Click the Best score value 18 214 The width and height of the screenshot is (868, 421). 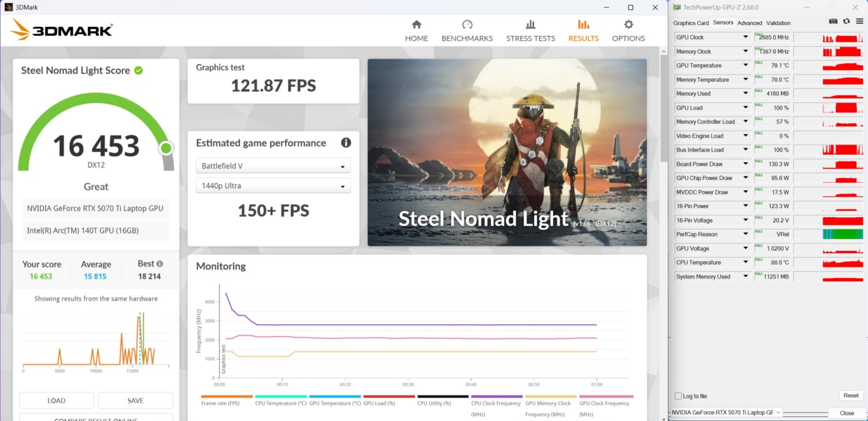pyautogui.click(x=149, y=276)
